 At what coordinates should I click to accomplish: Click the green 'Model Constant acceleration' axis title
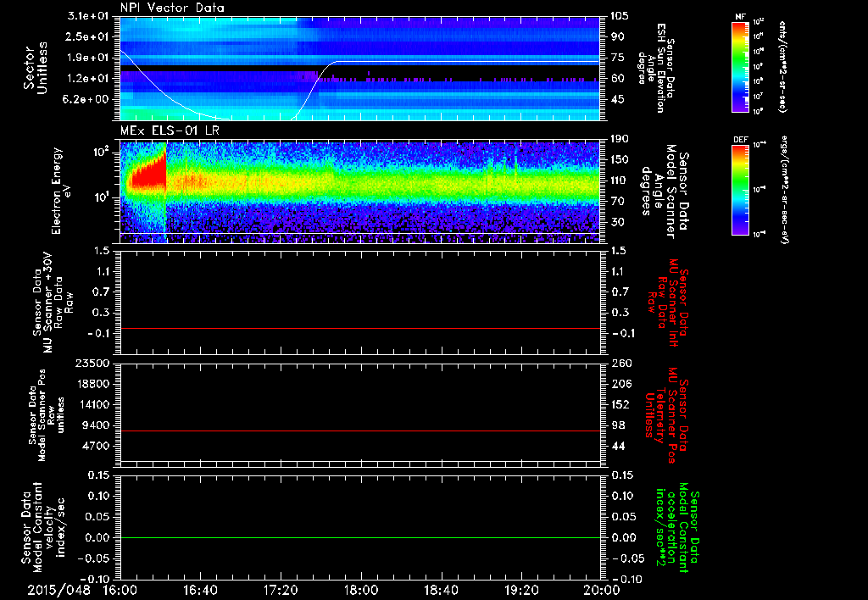pyautogui.click(x=677, y=528)
